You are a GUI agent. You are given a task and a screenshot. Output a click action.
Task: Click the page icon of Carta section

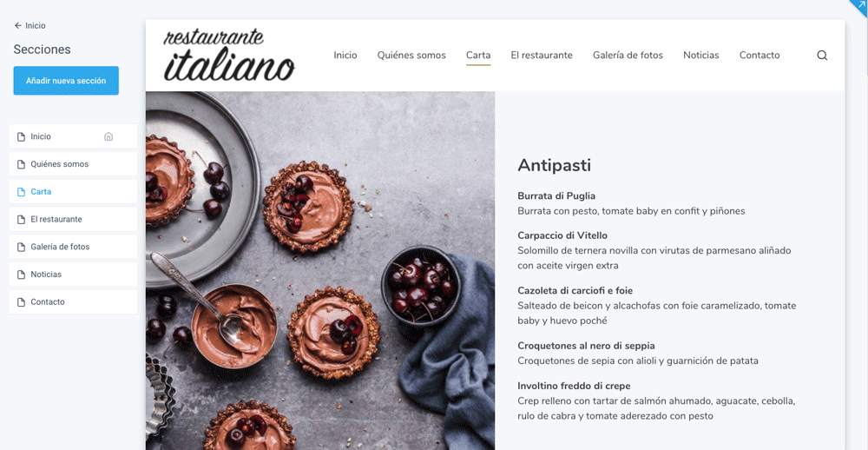21,192
